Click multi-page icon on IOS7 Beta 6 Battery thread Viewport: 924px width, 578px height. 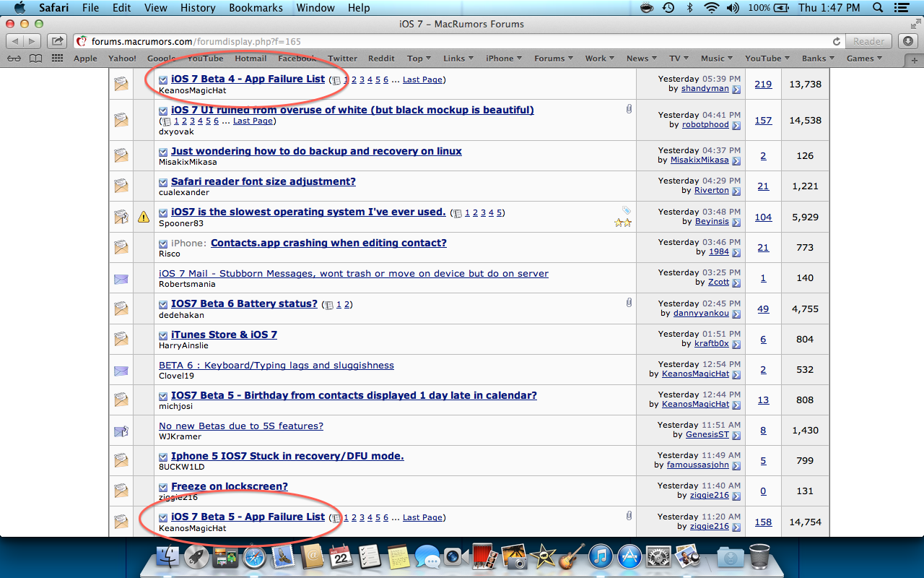[328, 305]
